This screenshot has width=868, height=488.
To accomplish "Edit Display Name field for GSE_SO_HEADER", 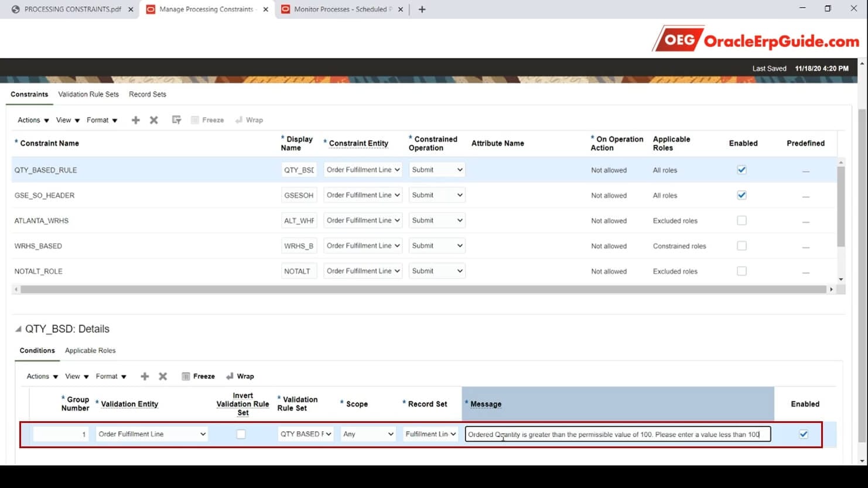I will pyautogui.click(x=299, y=195).
